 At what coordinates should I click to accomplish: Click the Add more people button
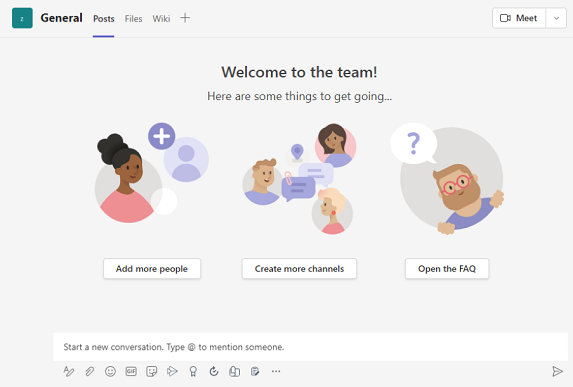(x=152, y=269)
